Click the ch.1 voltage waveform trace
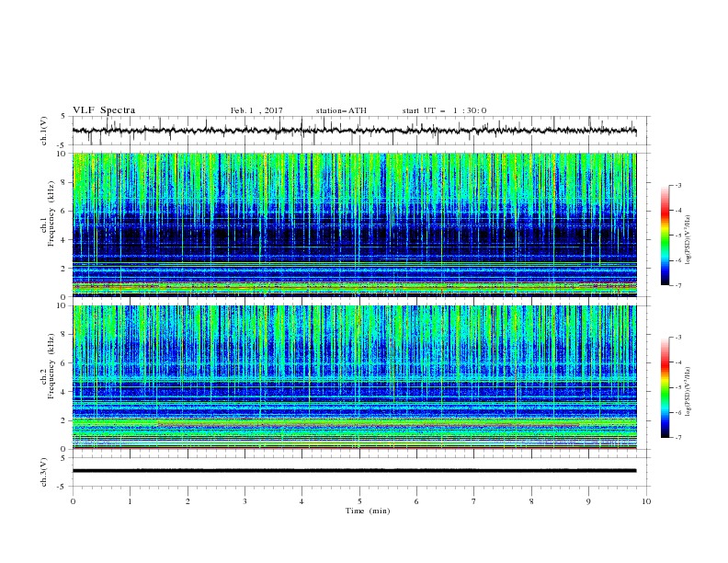728x563 pixels. pos(354,131)
